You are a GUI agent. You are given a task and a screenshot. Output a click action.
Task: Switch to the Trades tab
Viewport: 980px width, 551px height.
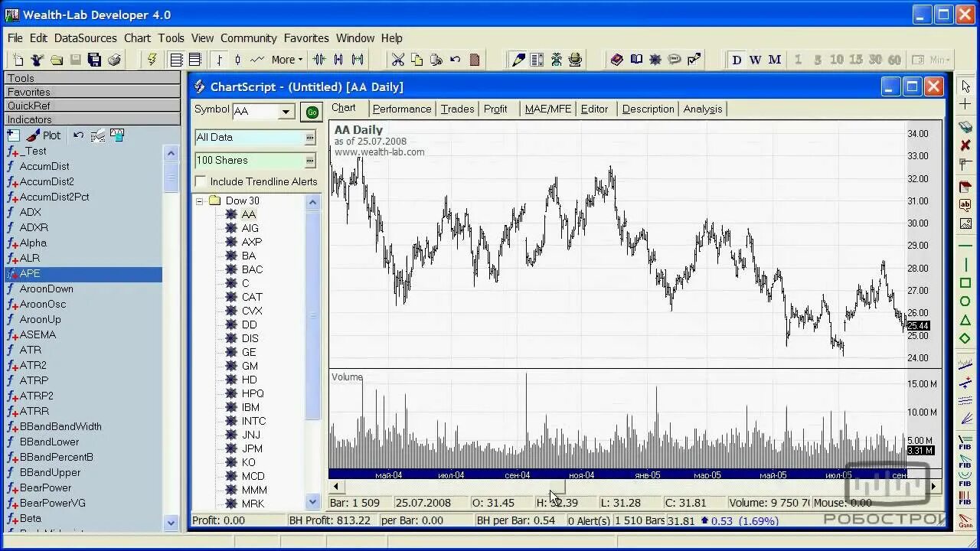(457, 109)
